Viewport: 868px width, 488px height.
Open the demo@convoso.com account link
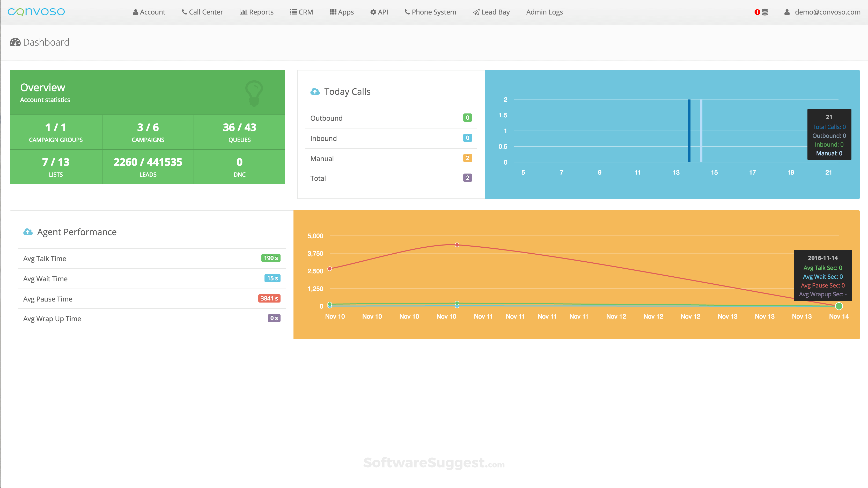click(828, 12)
